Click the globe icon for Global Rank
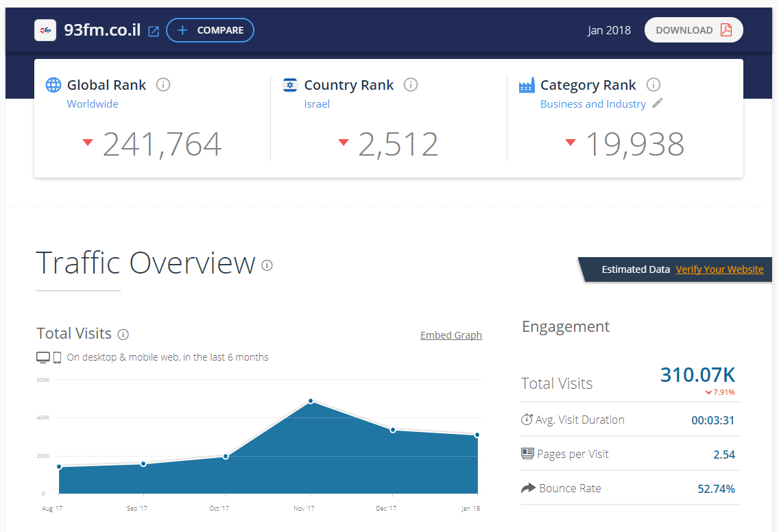This screenshot has height=532, width=779. 53,85
